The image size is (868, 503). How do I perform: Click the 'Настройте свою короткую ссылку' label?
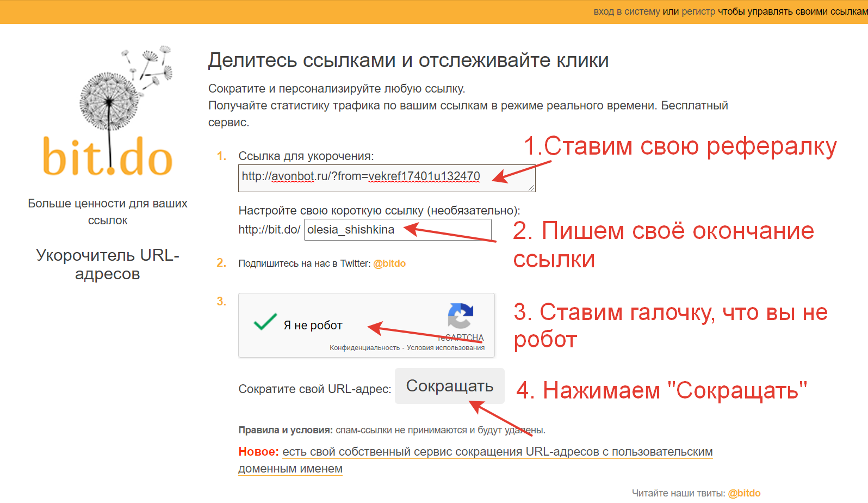click(x=379, y=211)
